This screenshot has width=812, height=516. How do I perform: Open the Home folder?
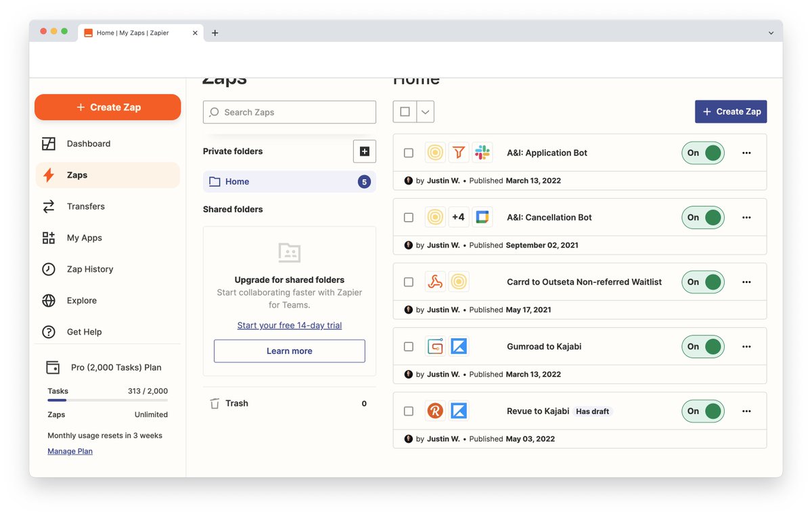(290, 181)
